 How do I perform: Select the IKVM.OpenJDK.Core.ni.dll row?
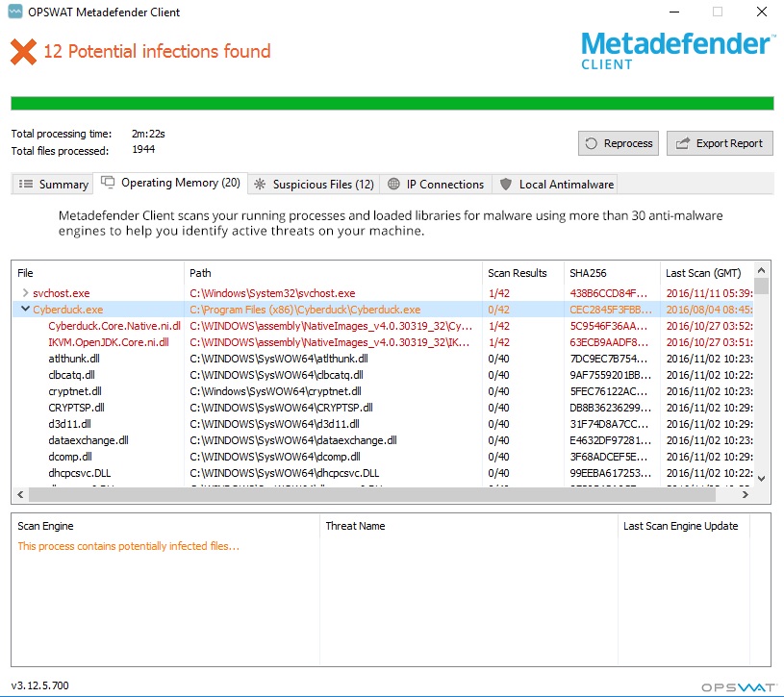coord(383,342)
